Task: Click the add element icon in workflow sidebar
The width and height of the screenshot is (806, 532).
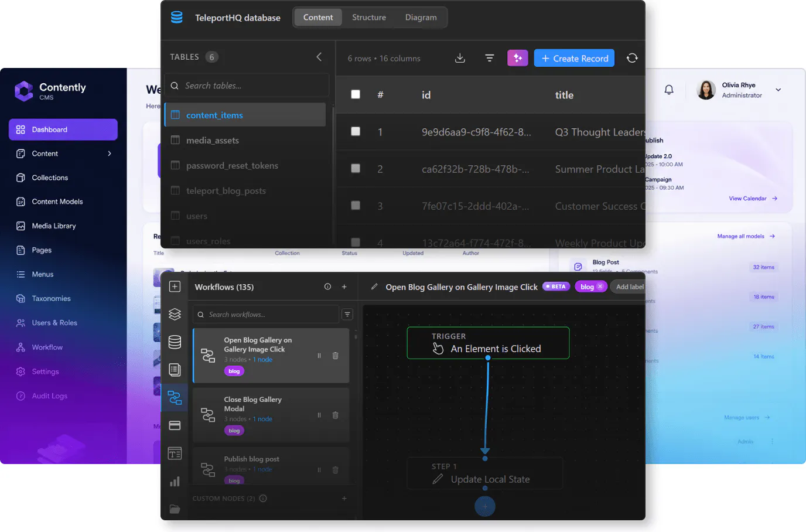Action: pyautogui.click(x=175, y=287)
